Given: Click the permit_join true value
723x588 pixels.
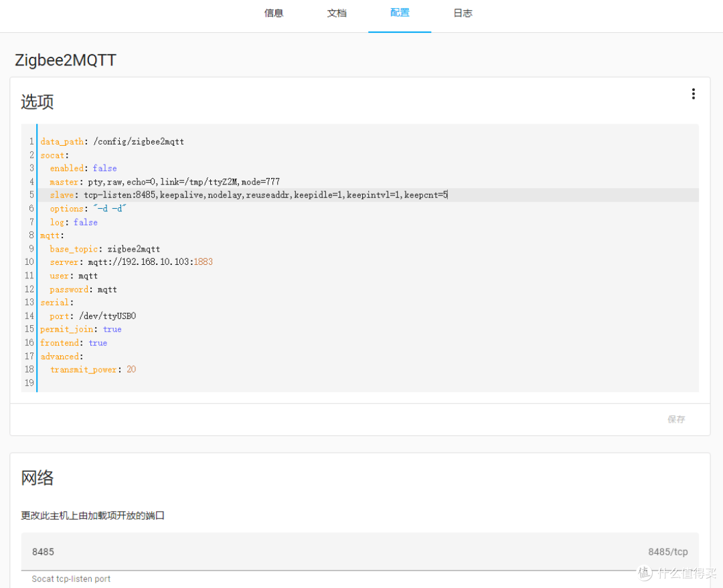Looking at the screenshot, I should tap(112, 329).
